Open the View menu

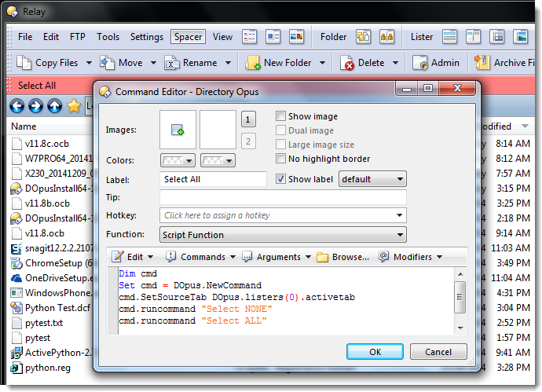(222, 37)
